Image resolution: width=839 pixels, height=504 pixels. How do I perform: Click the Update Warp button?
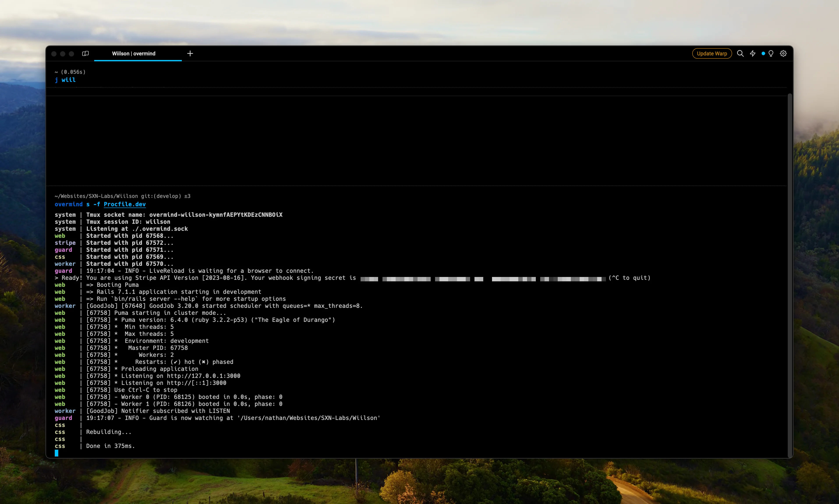click(x=712, y=54)
